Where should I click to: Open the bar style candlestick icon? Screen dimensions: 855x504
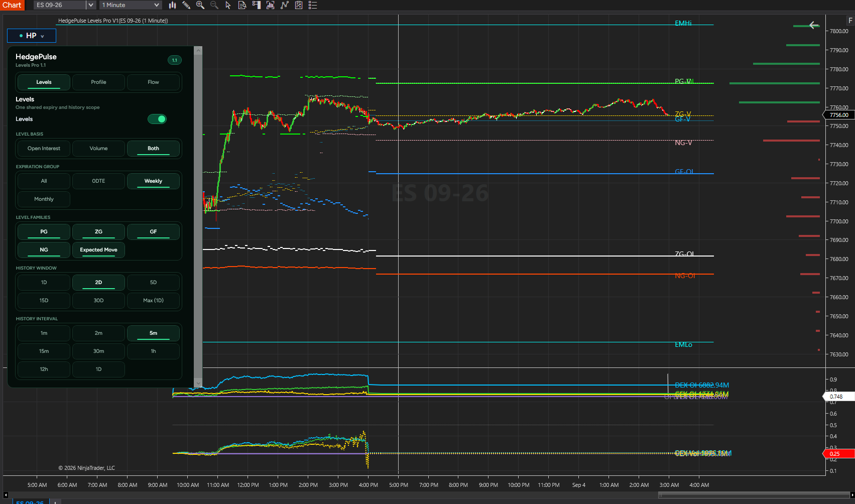(172, 5)
